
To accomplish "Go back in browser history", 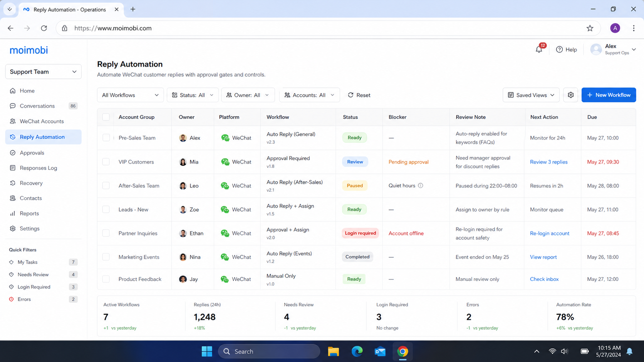I will click(x=10, y=28).
